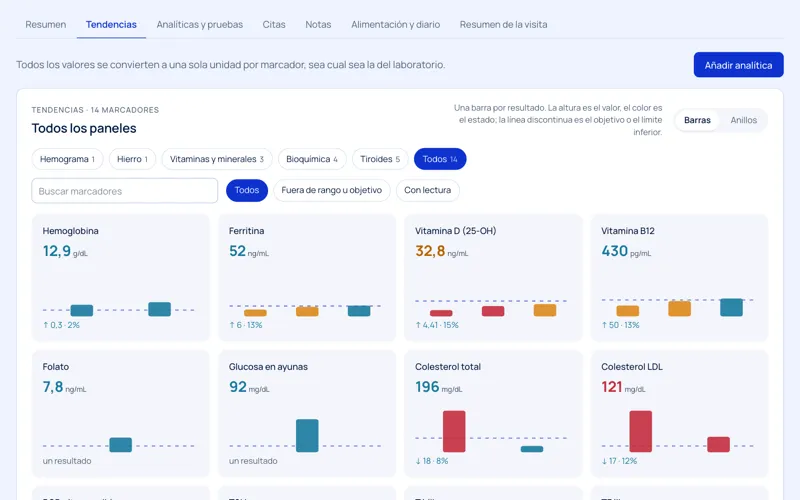Click the Buscar marcadores search field
The height and width of the screenshot is (500, 800).
click(x=124, y=191)
